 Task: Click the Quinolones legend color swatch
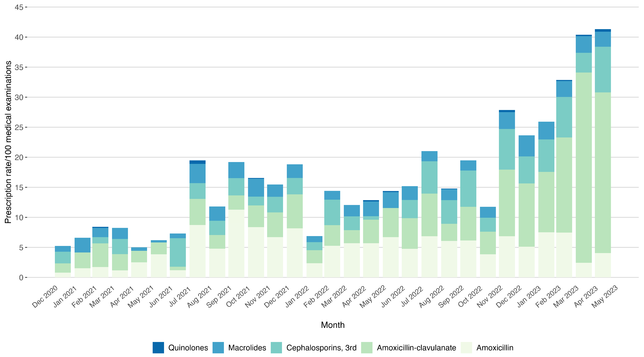[x=158, y=347]
